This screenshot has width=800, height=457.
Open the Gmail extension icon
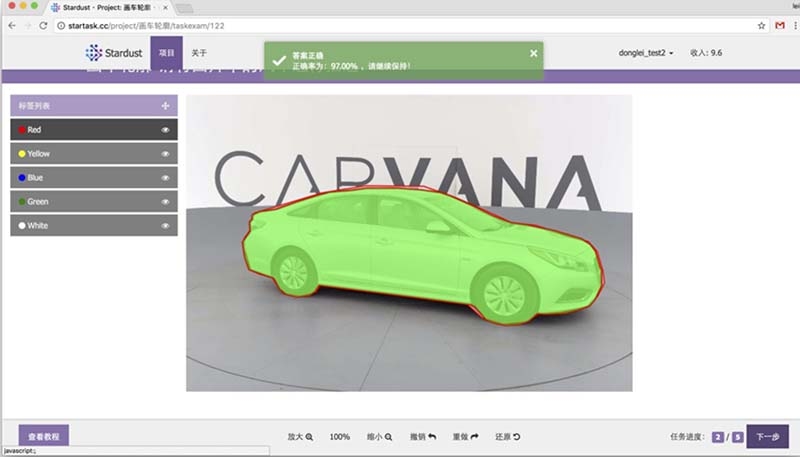(780, 26)
